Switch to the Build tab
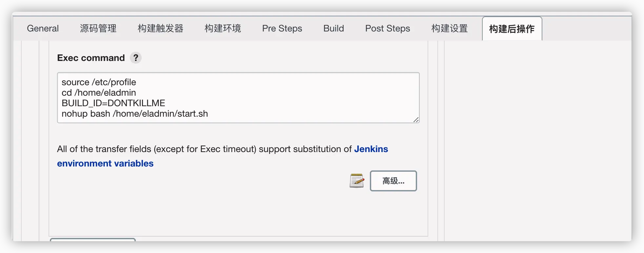The image size is (644, 253). click(x=333, y=29)
